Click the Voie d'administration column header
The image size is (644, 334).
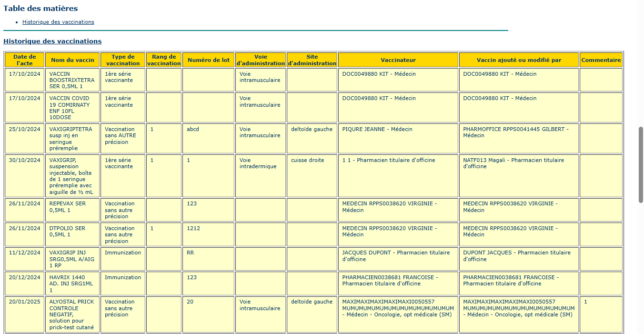[x=261, y=60]
